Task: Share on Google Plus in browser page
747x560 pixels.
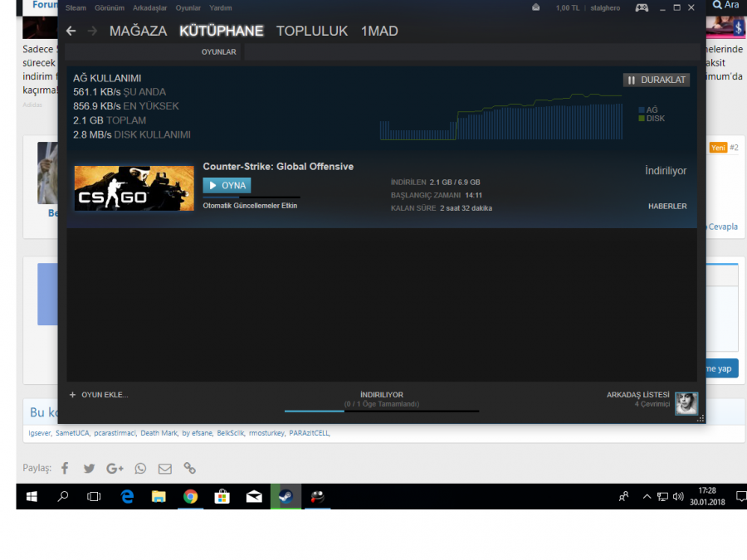Action: pos(115,469)
